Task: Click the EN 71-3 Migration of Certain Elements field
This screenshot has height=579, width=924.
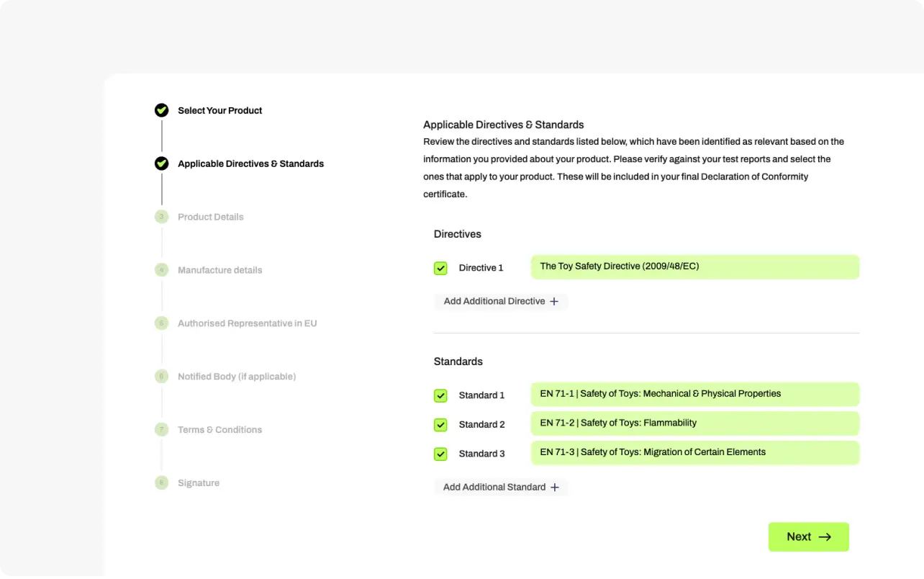Action: [694, 452]
